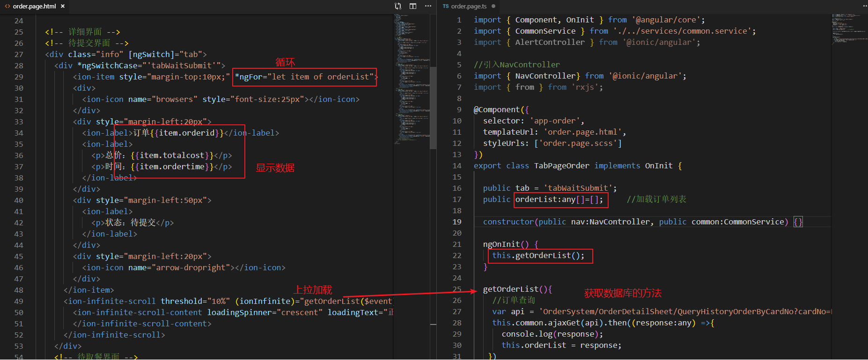This screenshot has height=360, width=868.
Task: Click getOrderList(){ method definition on line 25
Action: coord(518,289)
